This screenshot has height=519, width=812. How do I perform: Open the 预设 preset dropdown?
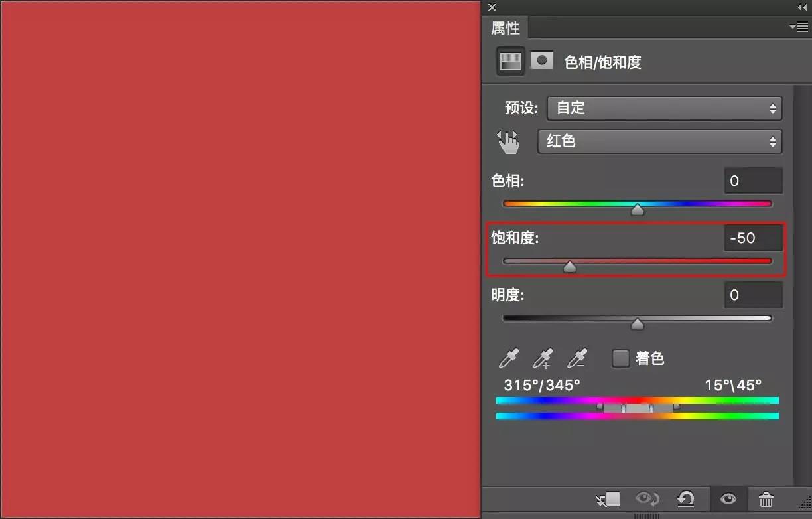665,108
